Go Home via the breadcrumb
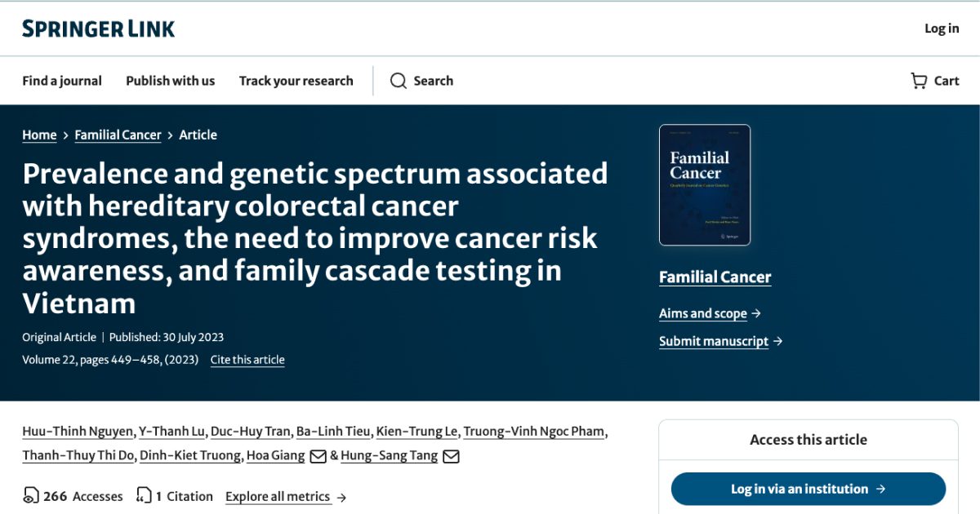This screenshot has height=514, width=980. pos(39,135)
